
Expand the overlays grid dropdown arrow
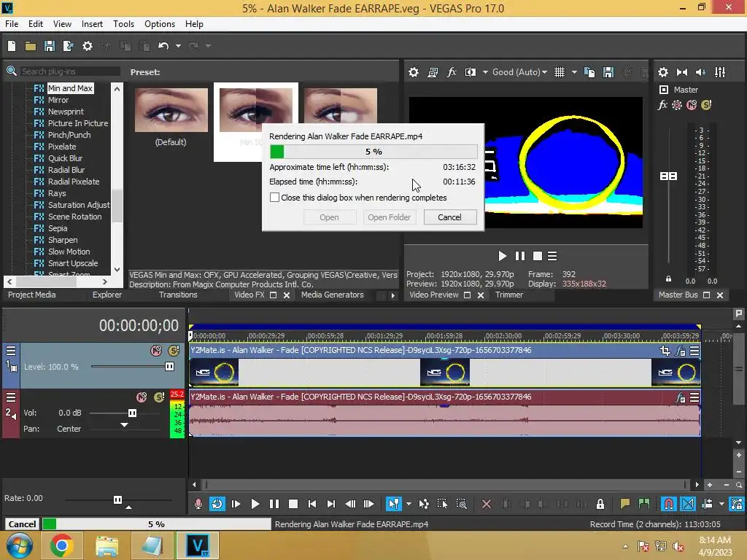[574, 72]
